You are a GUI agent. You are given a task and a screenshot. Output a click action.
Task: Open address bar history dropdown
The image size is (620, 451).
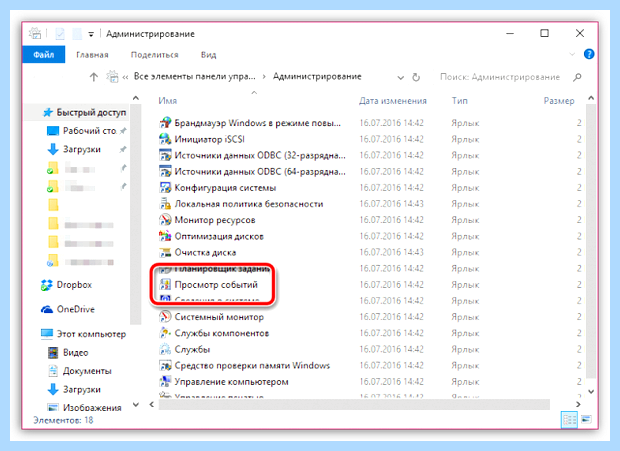[x=401, y=77]
